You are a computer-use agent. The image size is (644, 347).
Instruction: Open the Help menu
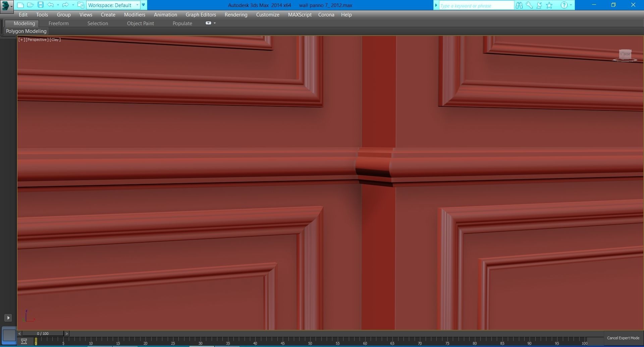(x=346, y=15)
